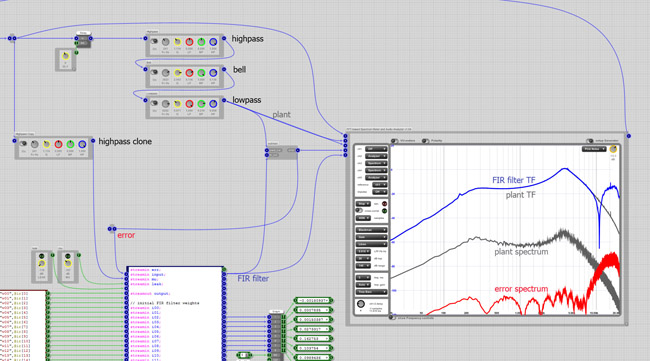Toggle the highpass clone on/off switch
Screen dimensions: 650x361
click(23, 144)
